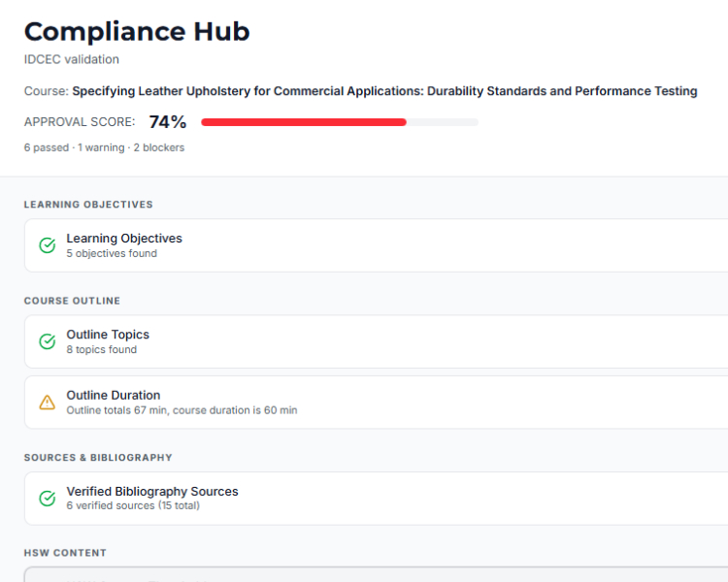Click the 'Outline totals 67 min' warning text

(x=182, y=410)
